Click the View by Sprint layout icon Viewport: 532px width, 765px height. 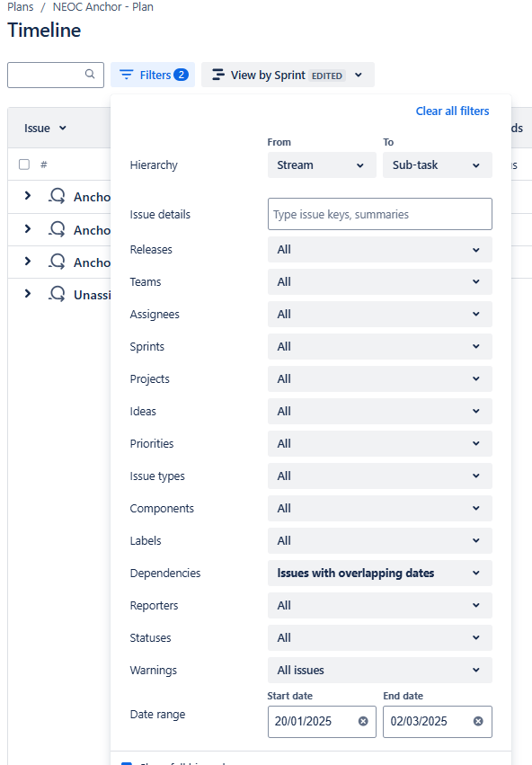point(218,75)
